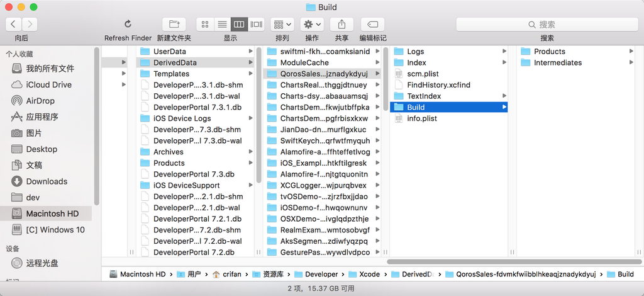Switch to list view mode
The height and width of the screenshot is (296, 644).
(222, 25)
